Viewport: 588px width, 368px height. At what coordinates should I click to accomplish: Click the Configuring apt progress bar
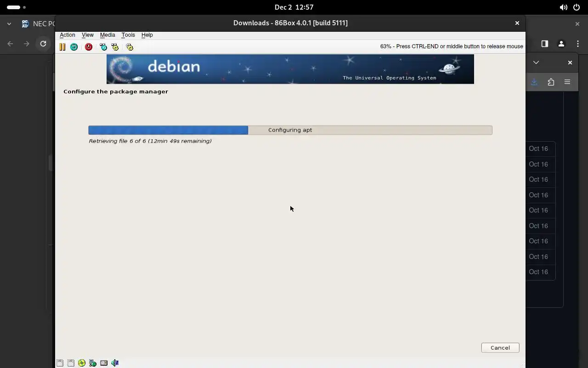[x=290, y=130]
